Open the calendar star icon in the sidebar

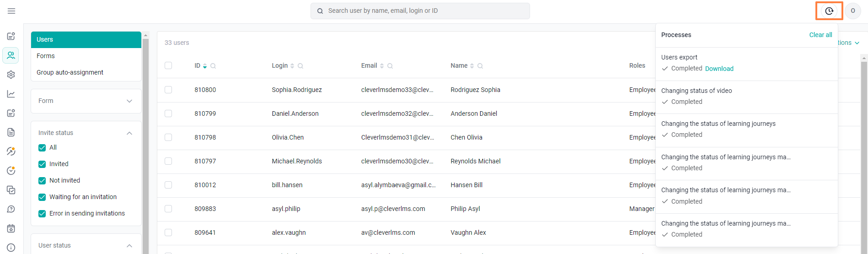pyautogui.click(x=11, y=228)
